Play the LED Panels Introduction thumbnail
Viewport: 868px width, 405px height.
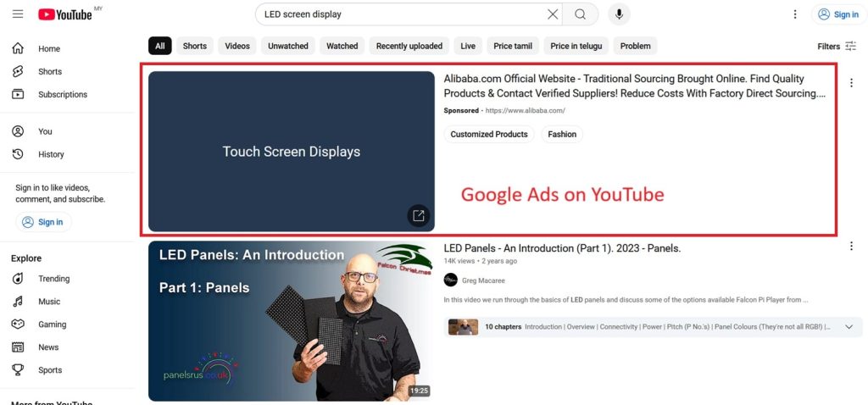[x=292, y=321]
